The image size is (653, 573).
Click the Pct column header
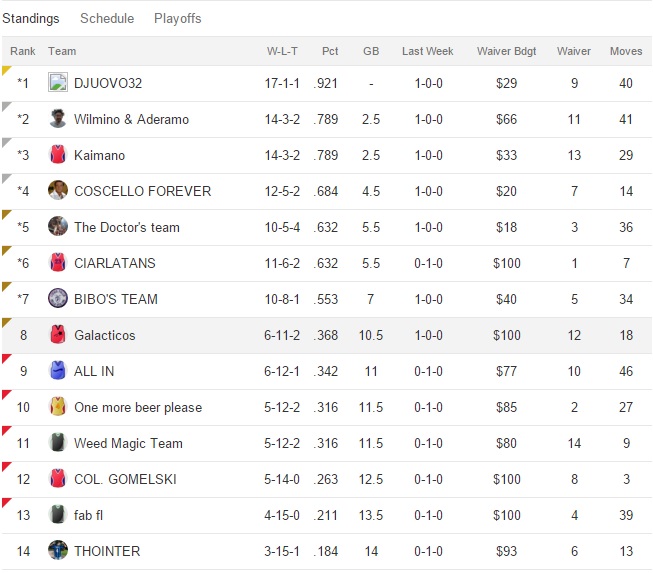330,51
